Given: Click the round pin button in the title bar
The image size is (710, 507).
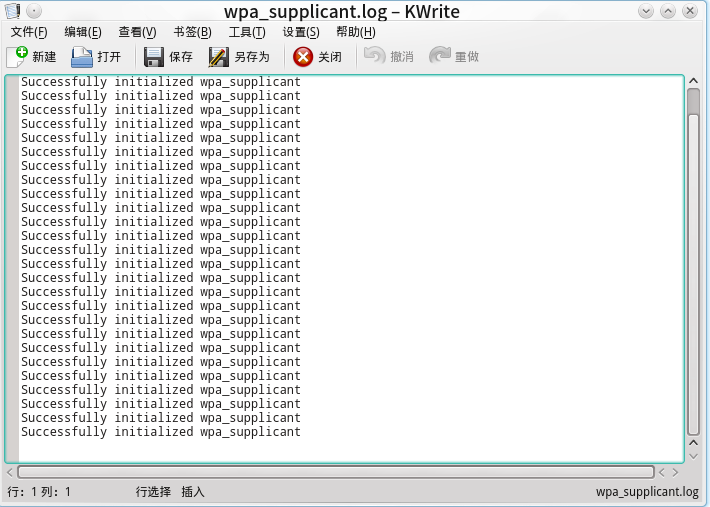Looking at the screenshot, I should click(34, 10).
